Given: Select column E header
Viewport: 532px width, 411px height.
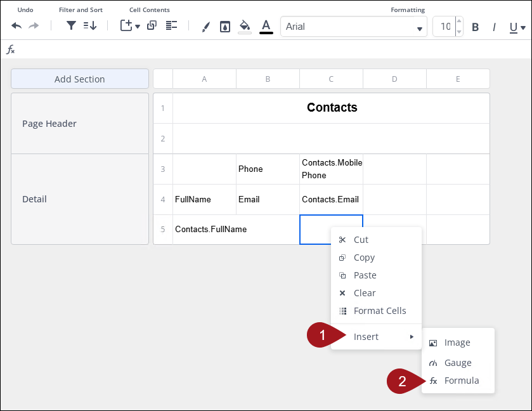Looking at the screenshot, I should click(x=458, y=79).
